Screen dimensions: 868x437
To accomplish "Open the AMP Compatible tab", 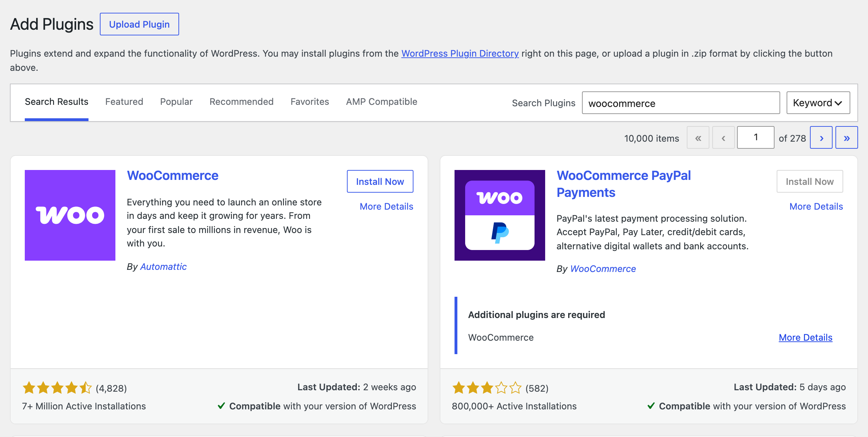I will coord(382,102).
